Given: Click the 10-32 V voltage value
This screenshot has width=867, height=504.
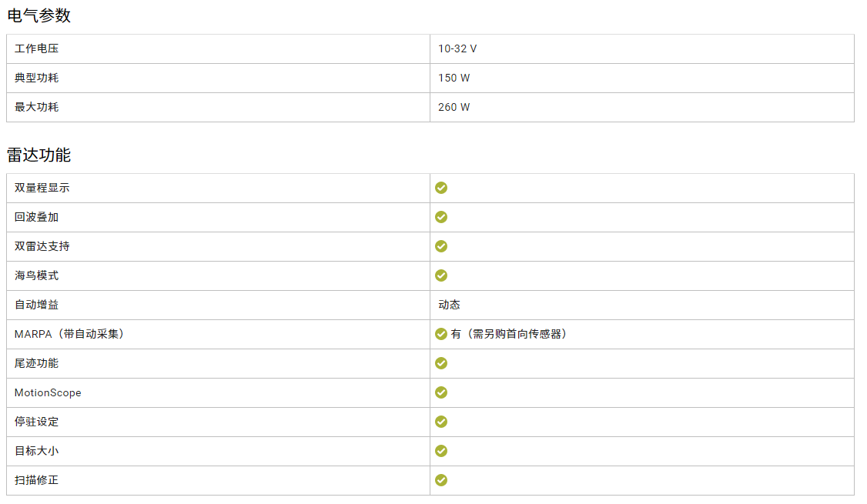Looking at the screenshot, I should (x=457, y=48).
